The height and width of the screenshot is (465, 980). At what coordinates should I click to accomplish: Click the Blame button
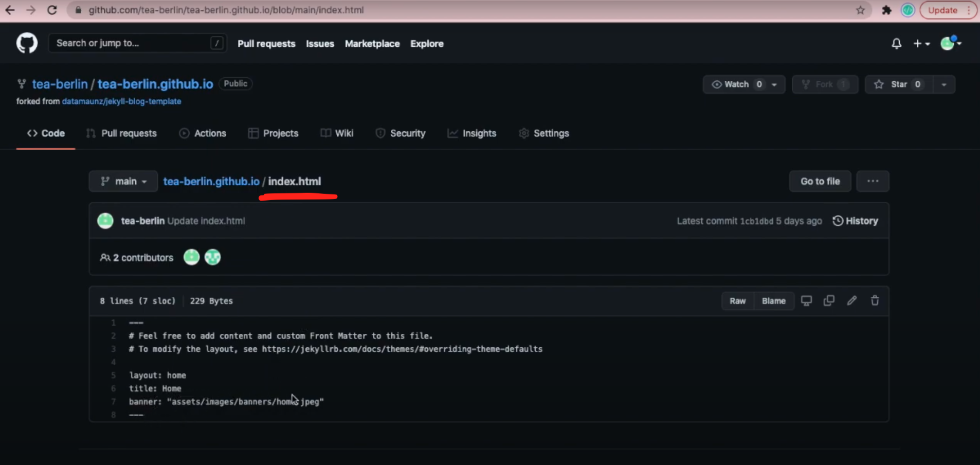[774, 301]
